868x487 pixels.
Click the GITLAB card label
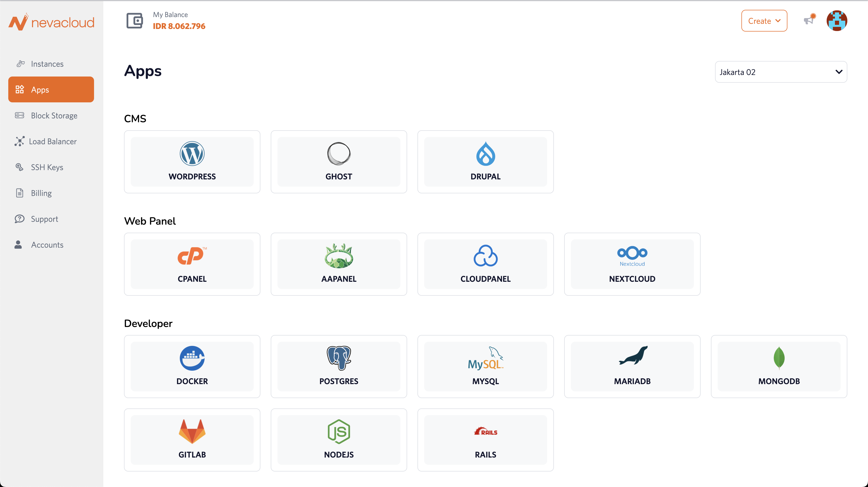click(x=192, y=455)
